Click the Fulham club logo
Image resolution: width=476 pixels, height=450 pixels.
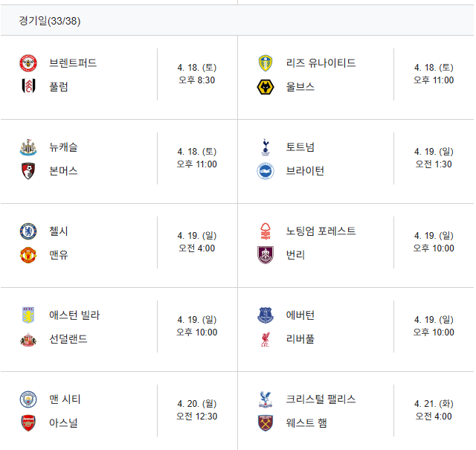(28, 86)
